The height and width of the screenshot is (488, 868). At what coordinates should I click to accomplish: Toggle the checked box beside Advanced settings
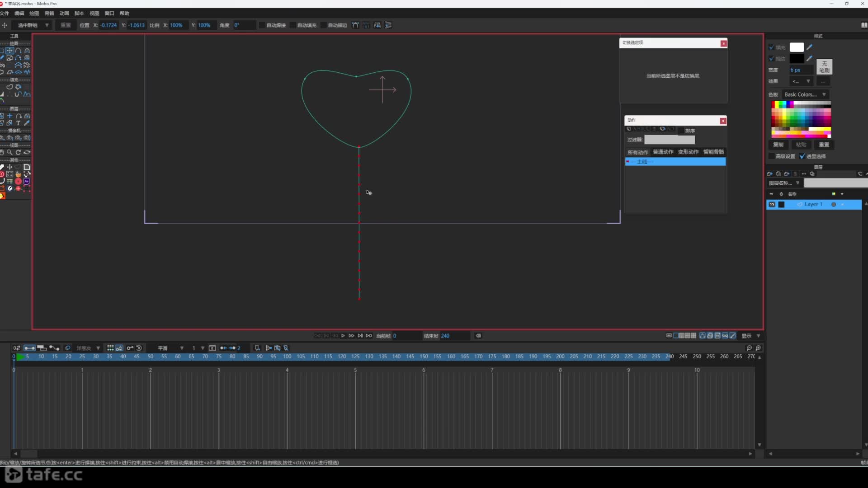[802, 156]
